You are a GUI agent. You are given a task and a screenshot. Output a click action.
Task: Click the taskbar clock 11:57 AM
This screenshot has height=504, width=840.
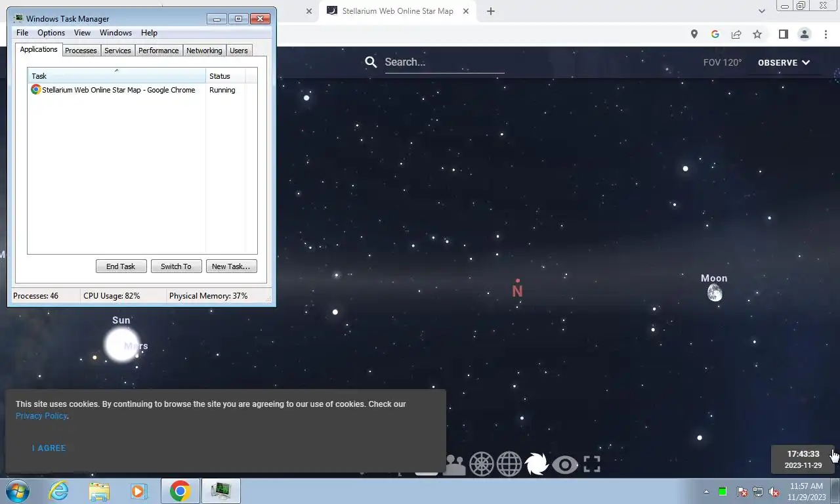click(x=807, y=492)
